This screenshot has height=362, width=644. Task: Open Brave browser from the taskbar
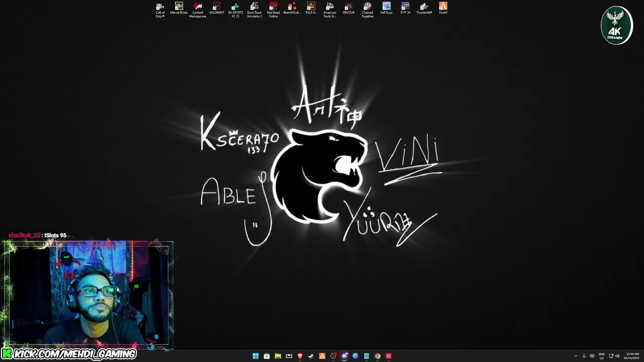click(x=300, y=356)
